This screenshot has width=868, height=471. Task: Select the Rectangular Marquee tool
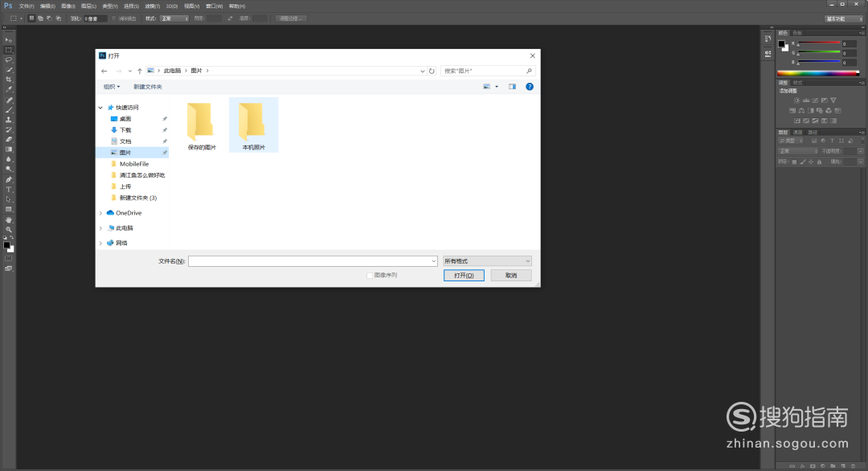[x=8, y=50]
